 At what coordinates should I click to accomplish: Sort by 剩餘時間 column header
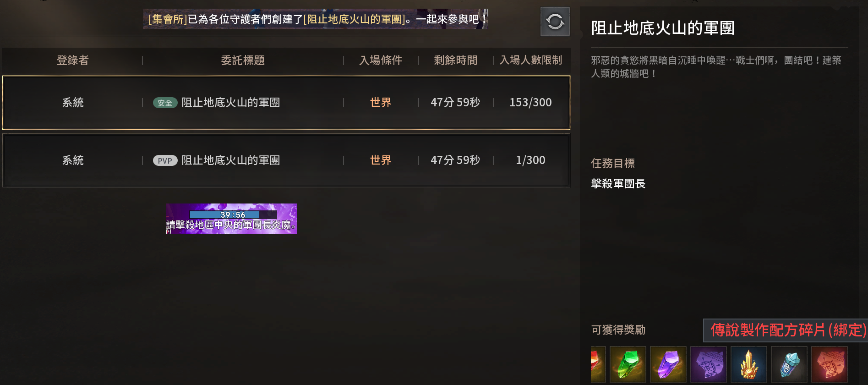click(456, 60)
